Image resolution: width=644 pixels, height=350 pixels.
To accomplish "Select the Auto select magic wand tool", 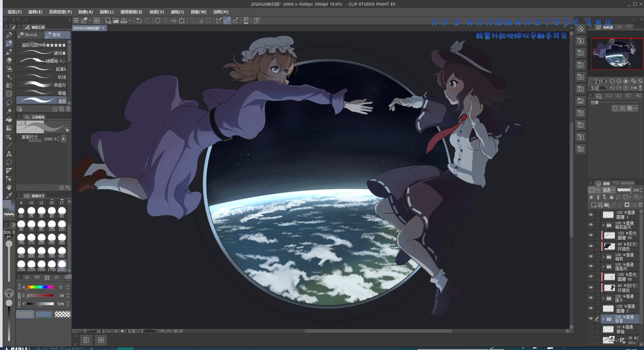I will [9, 111].
